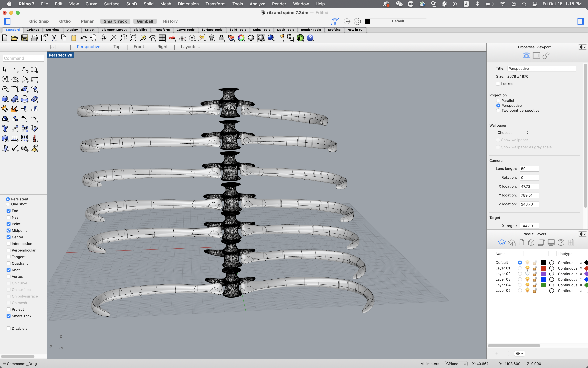
Task: Select Parallel projection
Action: click(498, 101)
